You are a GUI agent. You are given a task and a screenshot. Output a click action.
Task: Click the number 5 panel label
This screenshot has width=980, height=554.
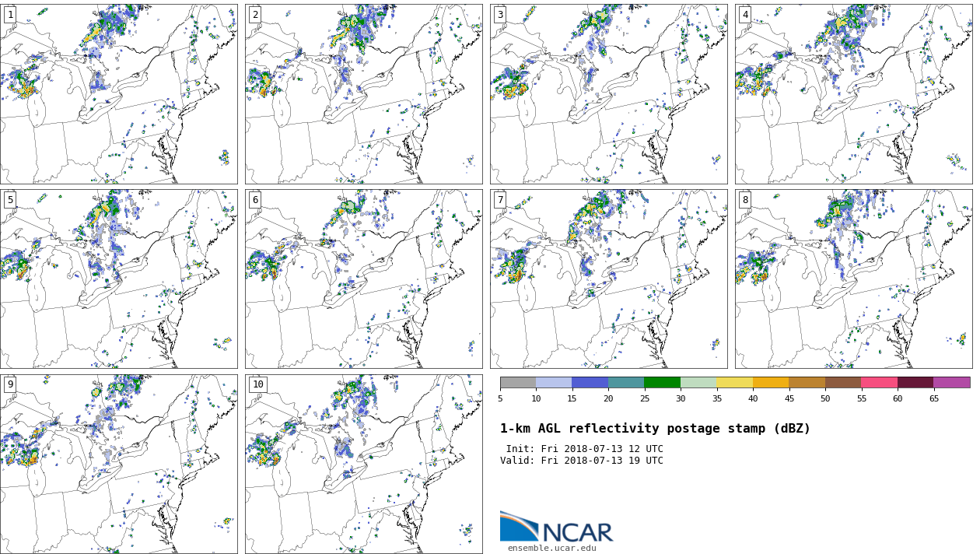pos(10,200)
